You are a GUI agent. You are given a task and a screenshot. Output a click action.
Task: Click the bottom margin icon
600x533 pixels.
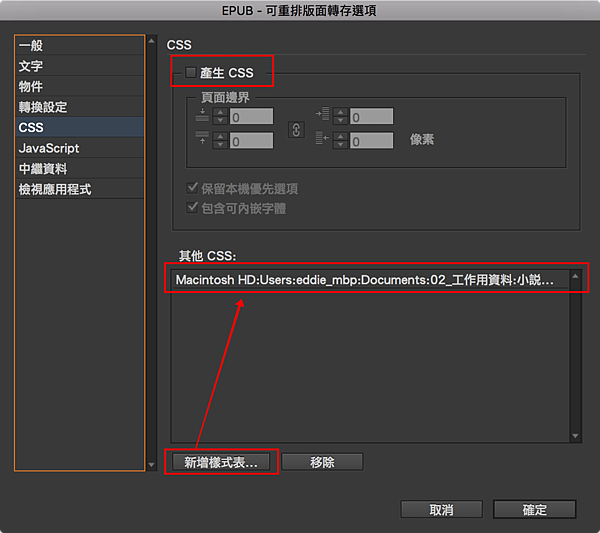tap(202, 138)
